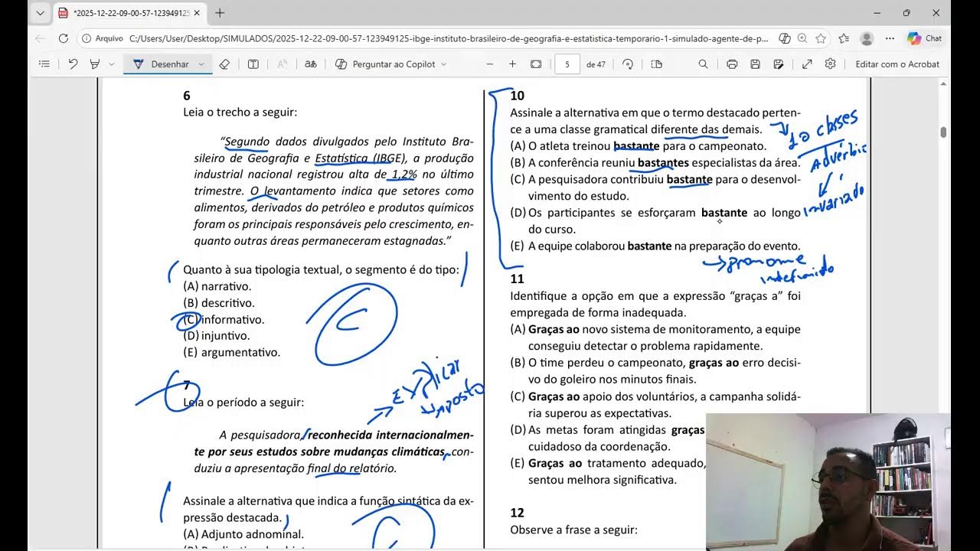
Task: Select the eraser tool
Action: [224, 64]
